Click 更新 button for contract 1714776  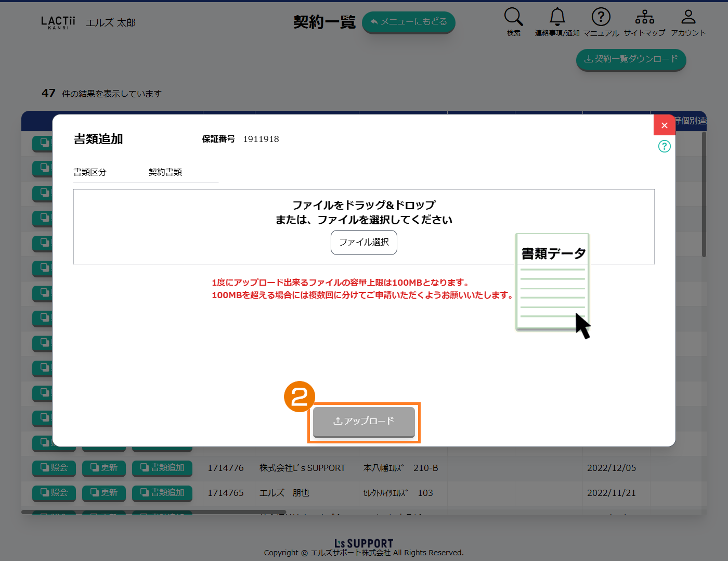(x=104, y=468)
